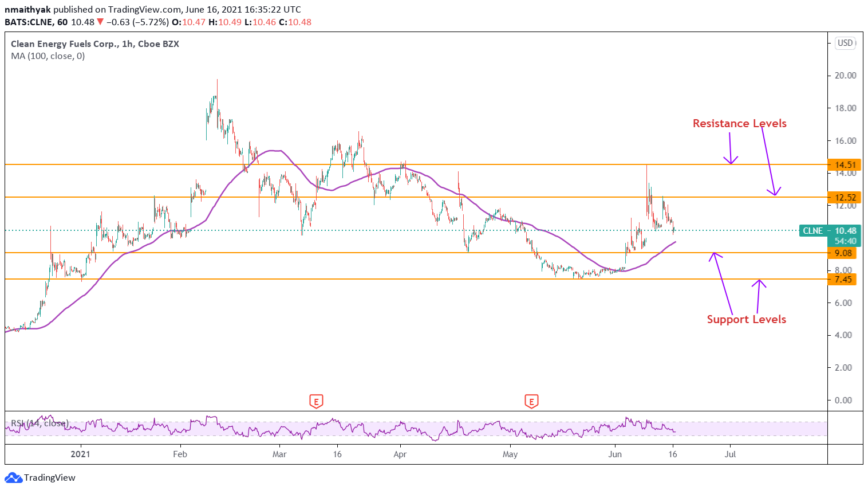Click the Apr label on time axis

400,454
